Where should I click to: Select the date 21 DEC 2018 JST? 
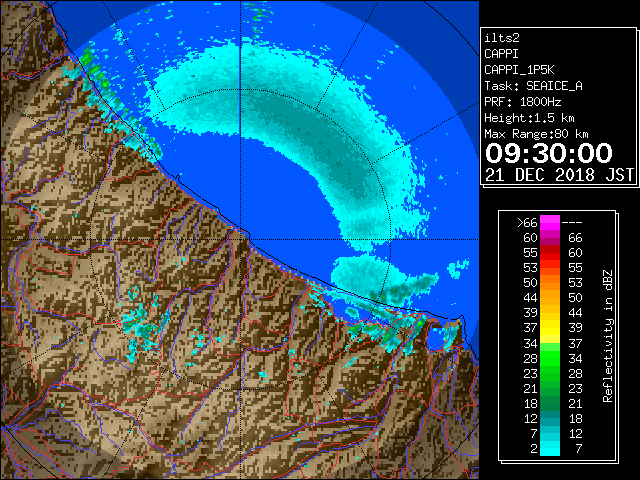pos(559,175)
